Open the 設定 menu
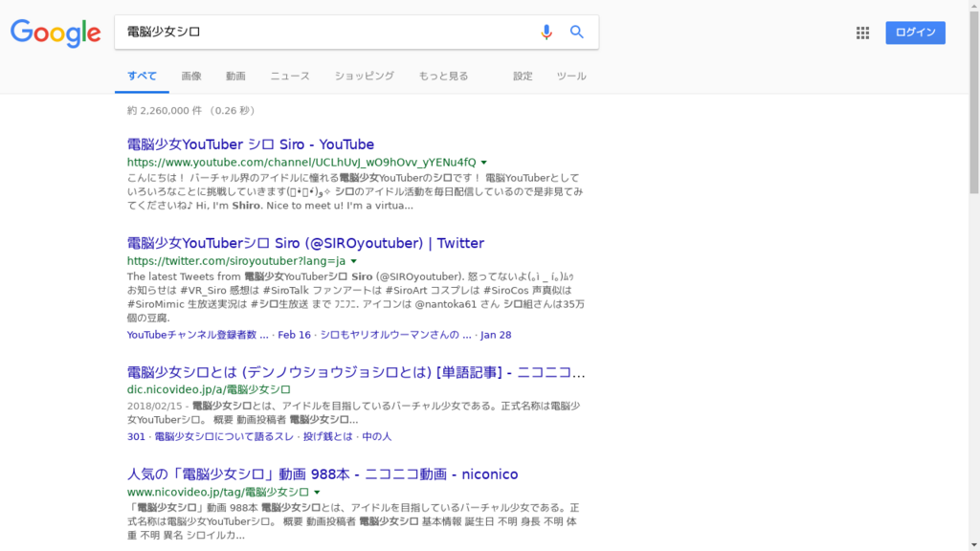 coord(523,77)
